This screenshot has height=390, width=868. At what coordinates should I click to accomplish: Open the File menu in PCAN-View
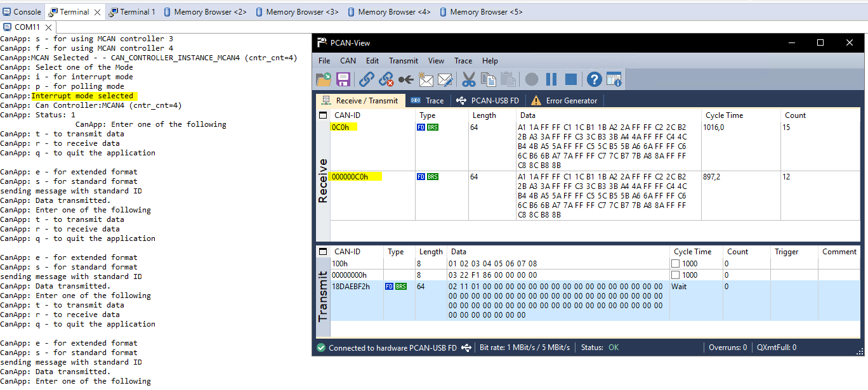point(324,61)
